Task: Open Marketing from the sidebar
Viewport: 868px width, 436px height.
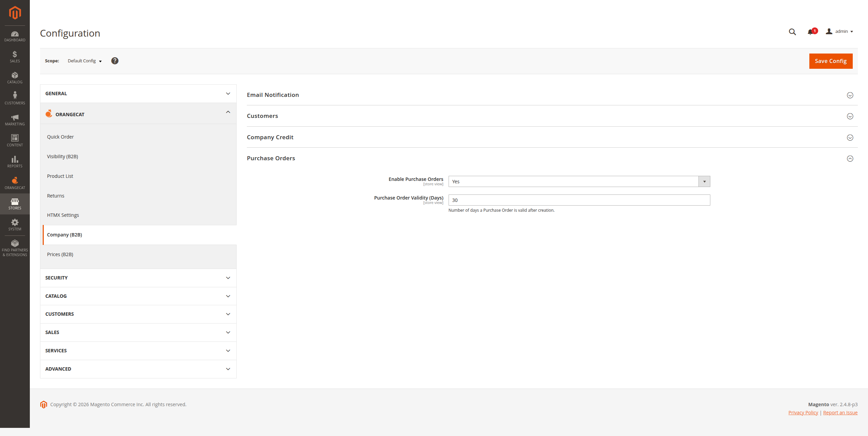Action: click(x=15, y=119)
